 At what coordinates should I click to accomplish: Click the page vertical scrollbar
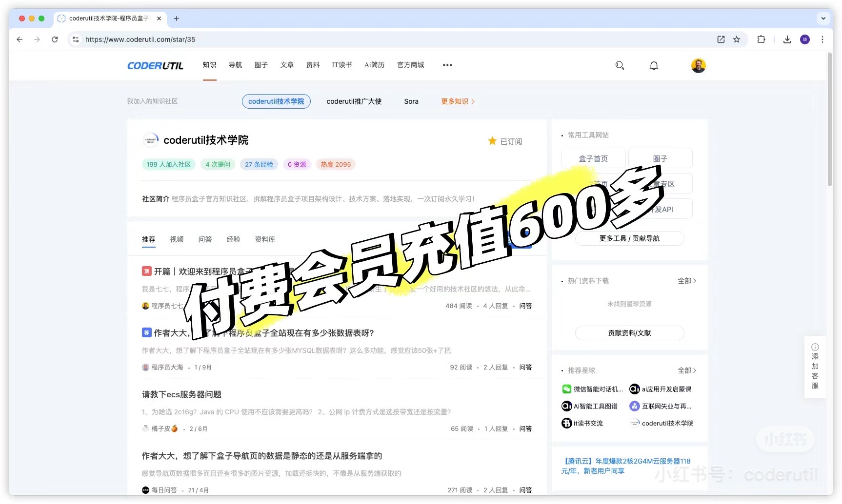pyautogui.click(x=829, y=122)
